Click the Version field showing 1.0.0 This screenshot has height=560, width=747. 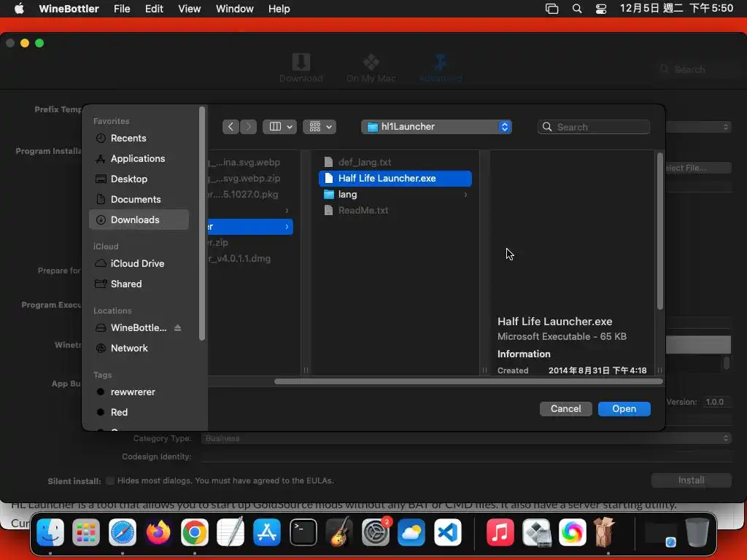coord(717,402)
